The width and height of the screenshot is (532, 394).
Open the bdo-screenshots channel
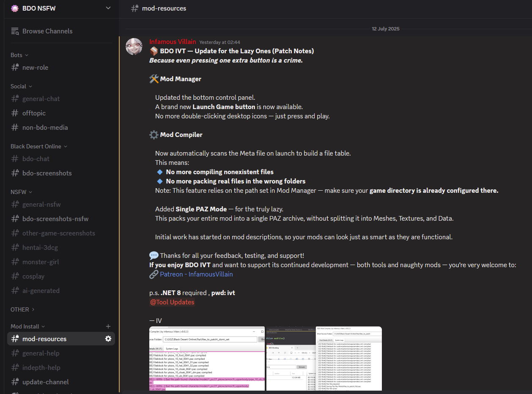(x=47, y=173)
